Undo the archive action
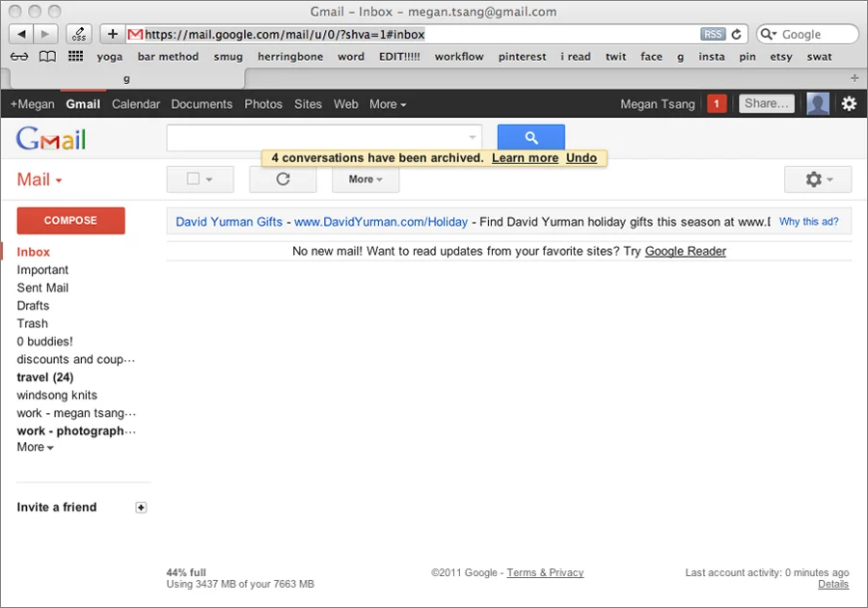 click(x=582, y=158)
